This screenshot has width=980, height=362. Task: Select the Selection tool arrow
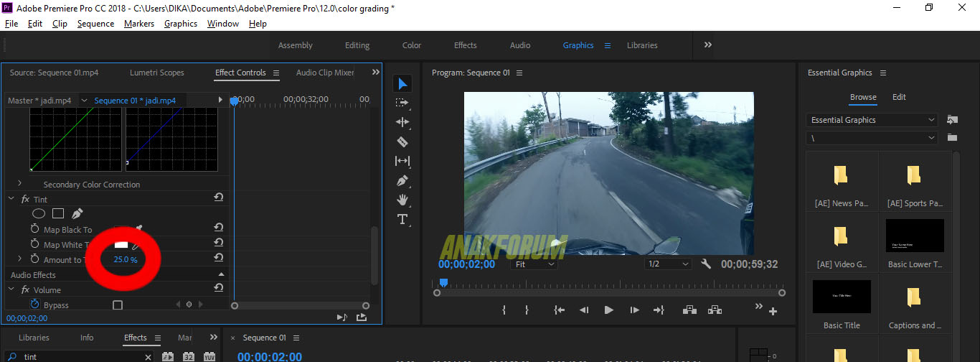[x=402, y=84]
